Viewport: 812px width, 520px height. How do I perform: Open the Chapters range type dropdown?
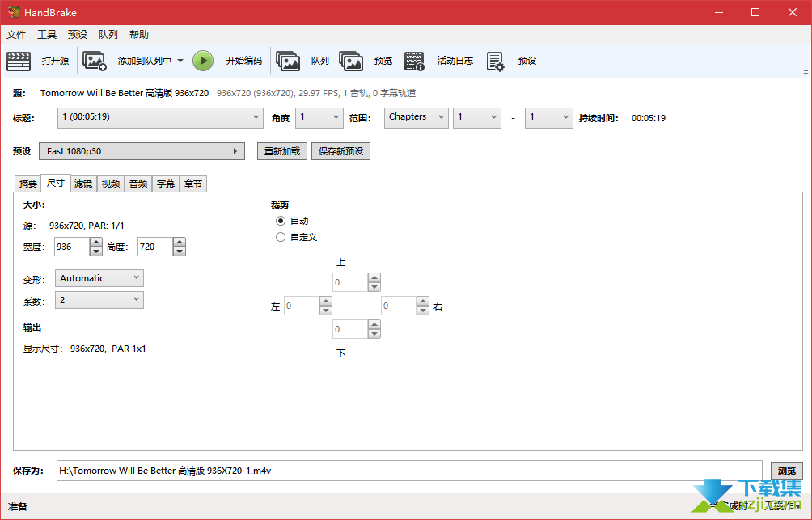pos(417,117)
